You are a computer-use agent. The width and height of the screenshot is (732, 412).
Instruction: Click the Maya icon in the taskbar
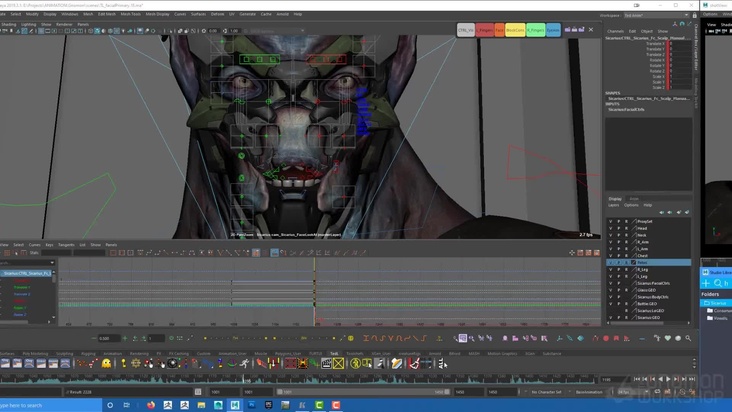pos(235,405)
